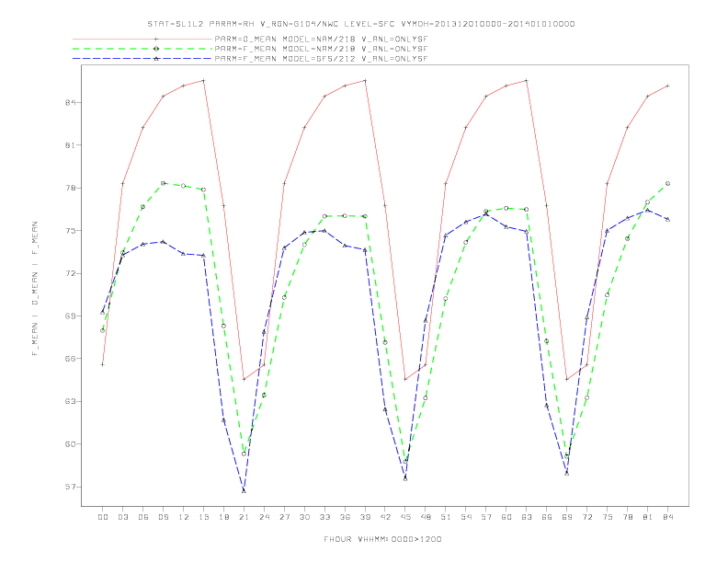Click the plus marker on the red legend line
728x563 pixels.
[x=156, y=39]
